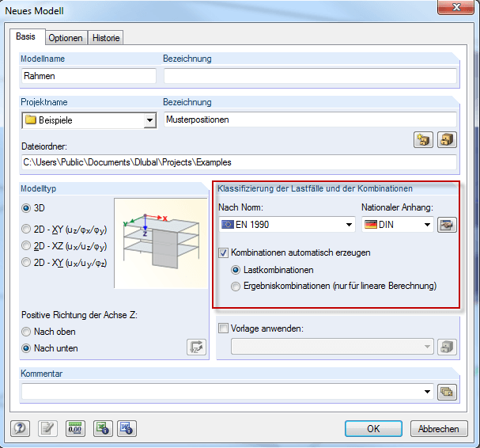Click the Word export info icon

(127, 427)
